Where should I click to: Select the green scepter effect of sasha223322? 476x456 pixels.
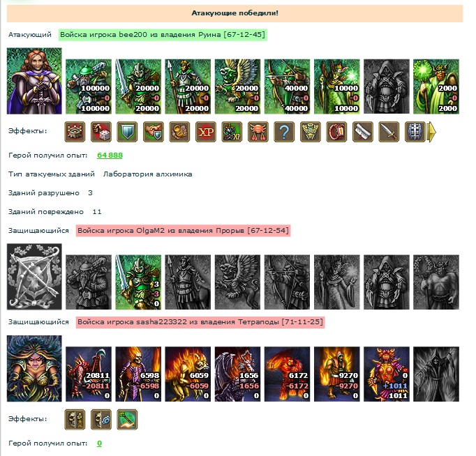127,420
